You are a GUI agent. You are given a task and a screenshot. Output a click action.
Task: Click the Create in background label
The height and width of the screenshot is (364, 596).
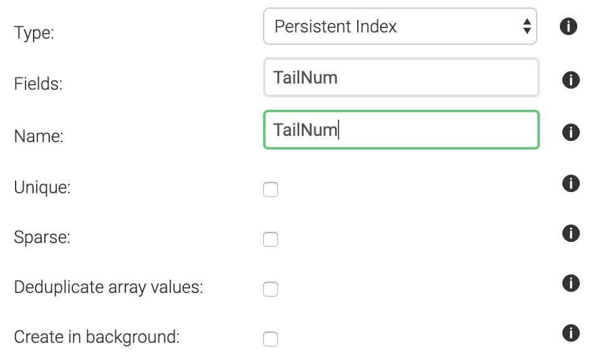pyautogui.click(x=97, y=337)
